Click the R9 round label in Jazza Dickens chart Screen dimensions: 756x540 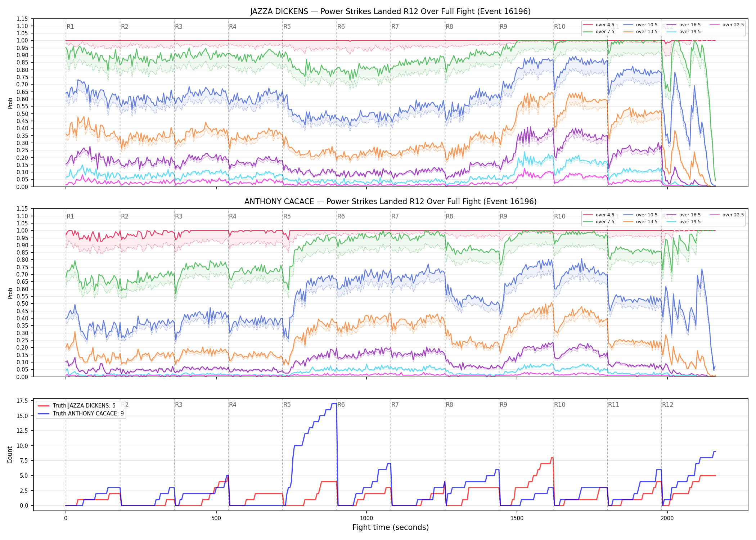tap(503, 27)
